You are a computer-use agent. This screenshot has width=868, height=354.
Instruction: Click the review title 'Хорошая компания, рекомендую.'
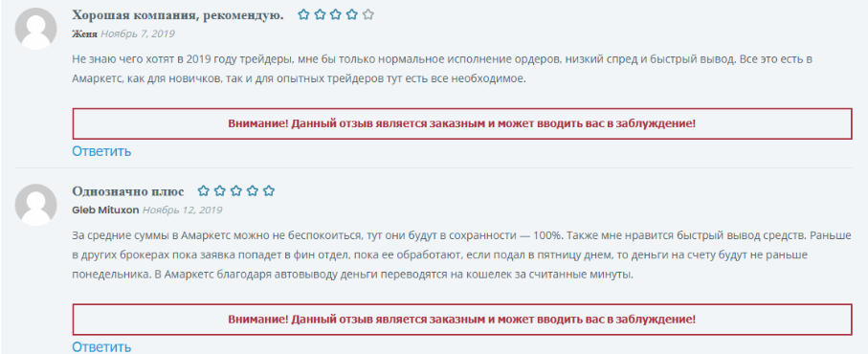tap(178, 15)
